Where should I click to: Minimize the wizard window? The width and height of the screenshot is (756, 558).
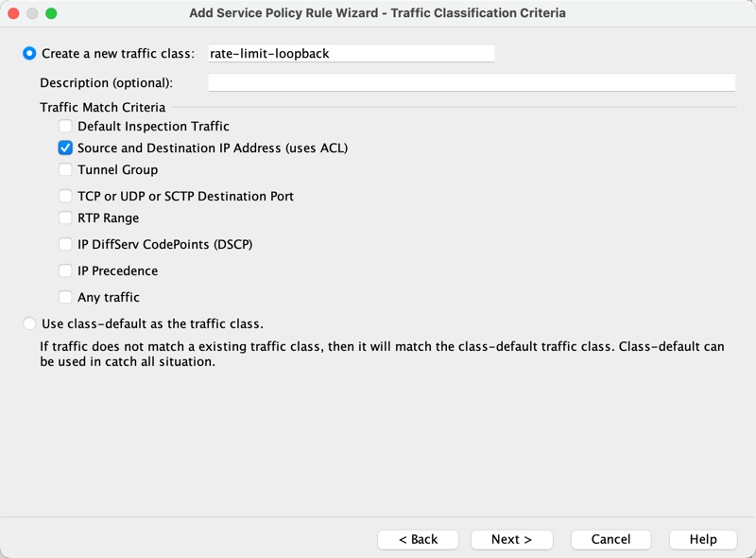[x=34, y=13]
